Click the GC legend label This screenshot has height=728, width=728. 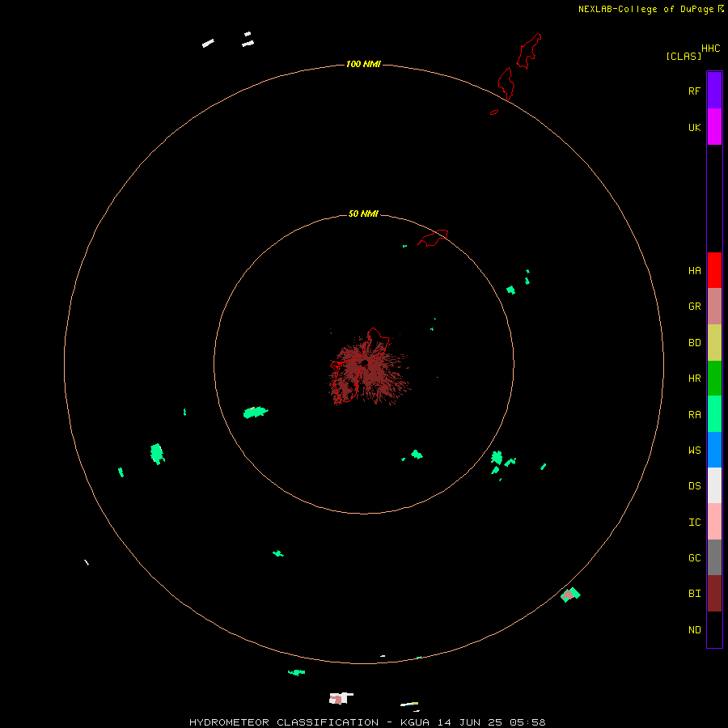694,558
